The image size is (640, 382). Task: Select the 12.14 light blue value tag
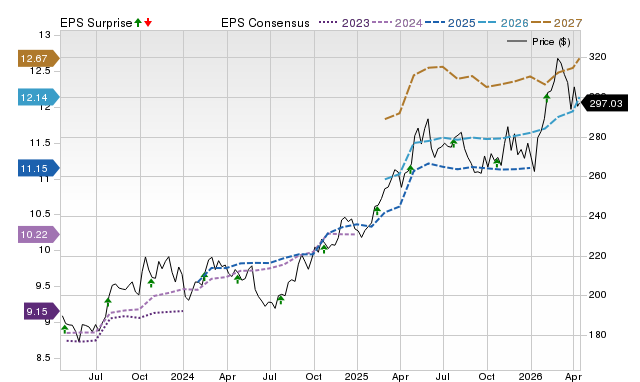pyautogui.click(x=39, y=98)
